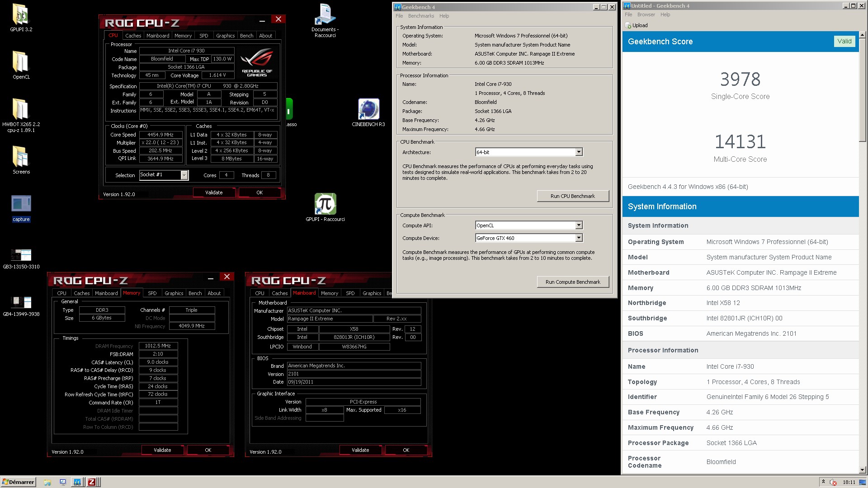Switch to Geekbench via taskbar icon
This screenshot has height=488, width=868.
(x=77, y=482)
